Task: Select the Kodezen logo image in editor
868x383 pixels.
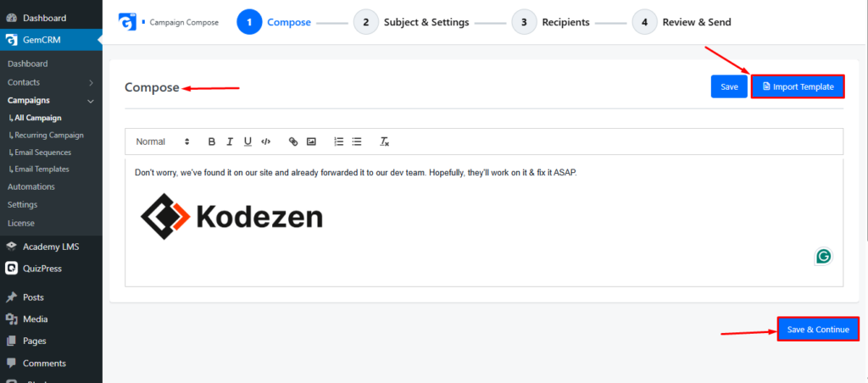Action: [x=231, y=216]
